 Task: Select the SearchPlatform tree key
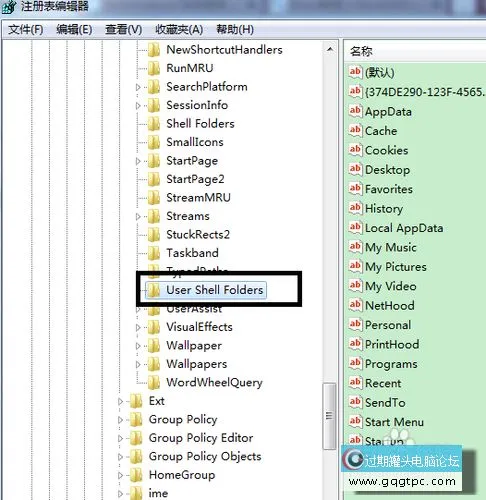(x=207, y=87)
